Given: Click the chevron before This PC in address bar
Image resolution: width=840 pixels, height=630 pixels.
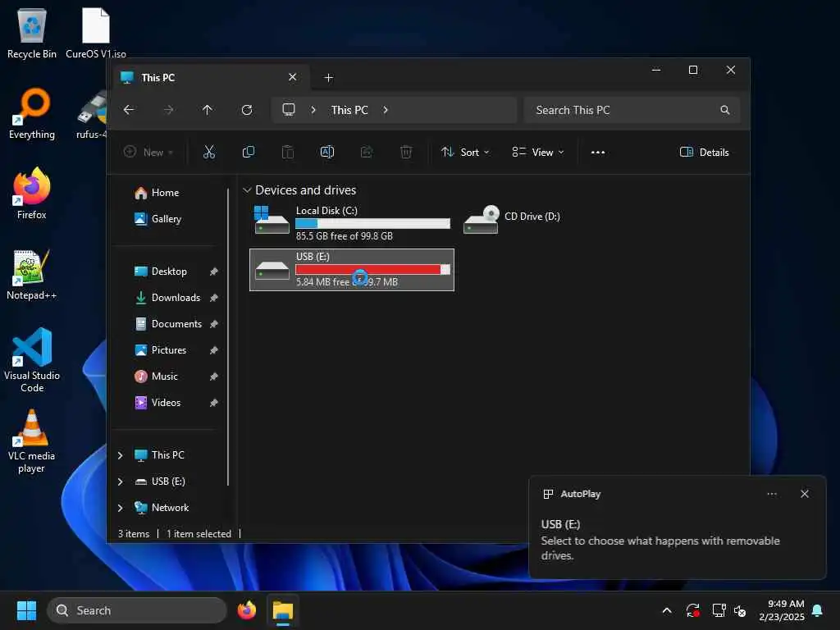Looking at the screenshot, I should click(x=313, y=110).
